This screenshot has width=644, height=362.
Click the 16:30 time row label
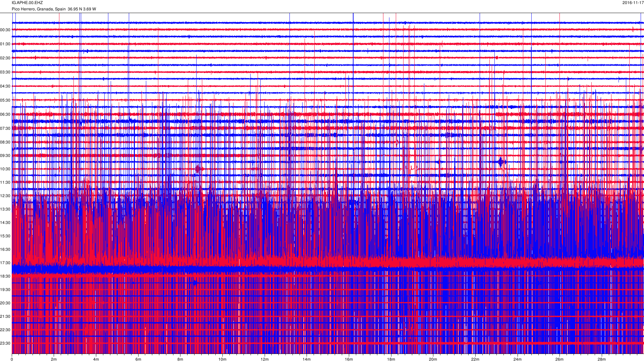tap(5, 249)
